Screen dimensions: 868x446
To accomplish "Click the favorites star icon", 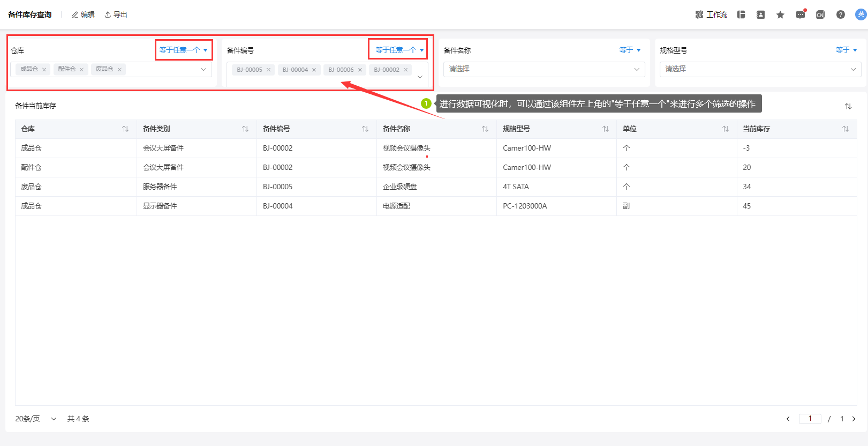I will [x=780, y=14].
